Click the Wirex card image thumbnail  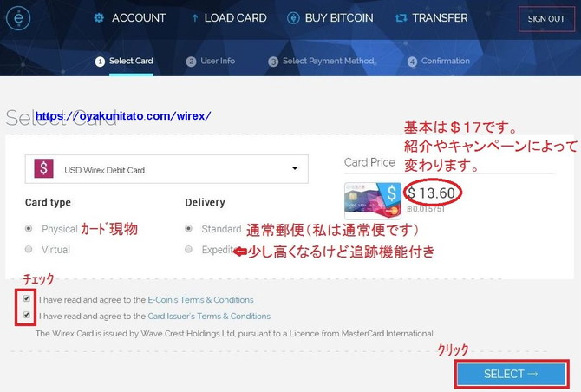[x=373, y=200]
